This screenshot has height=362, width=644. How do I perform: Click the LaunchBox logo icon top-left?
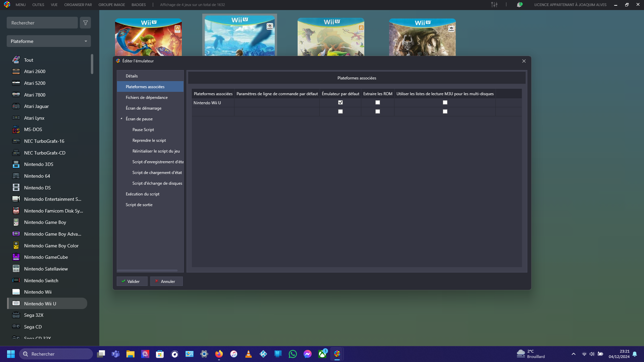7,5
